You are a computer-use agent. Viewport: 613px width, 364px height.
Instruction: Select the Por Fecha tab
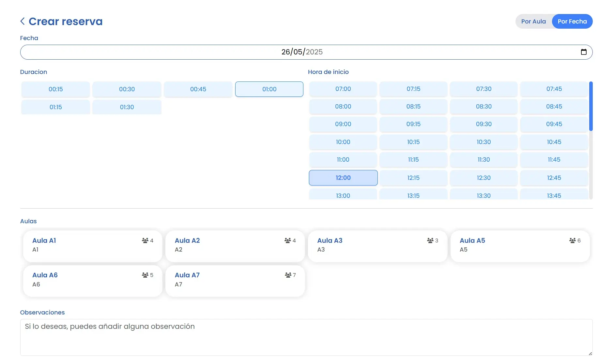572,21
